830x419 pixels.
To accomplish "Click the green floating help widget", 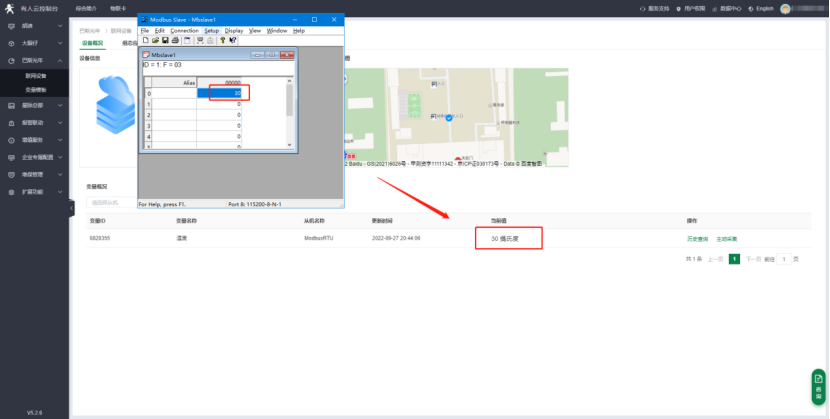I will click(817, 386).
